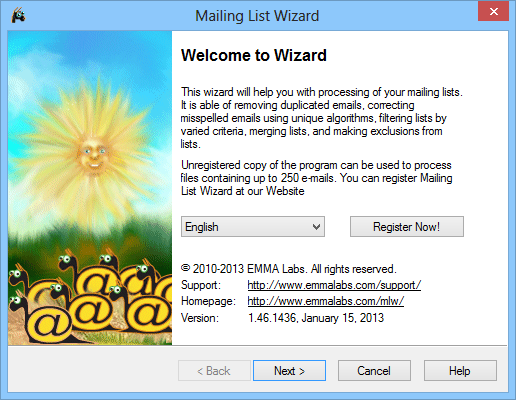Click Register Now! button

(407, 227)
